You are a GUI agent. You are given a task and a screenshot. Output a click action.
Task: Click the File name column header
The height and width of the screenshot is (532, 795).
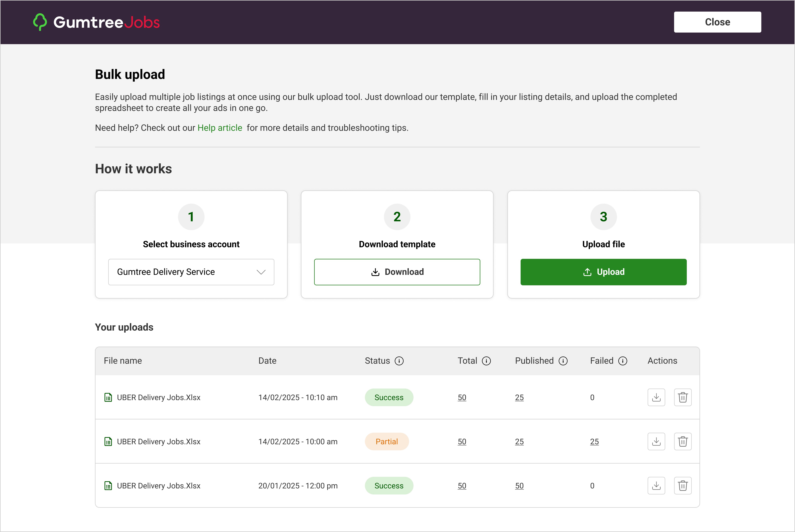123,361
